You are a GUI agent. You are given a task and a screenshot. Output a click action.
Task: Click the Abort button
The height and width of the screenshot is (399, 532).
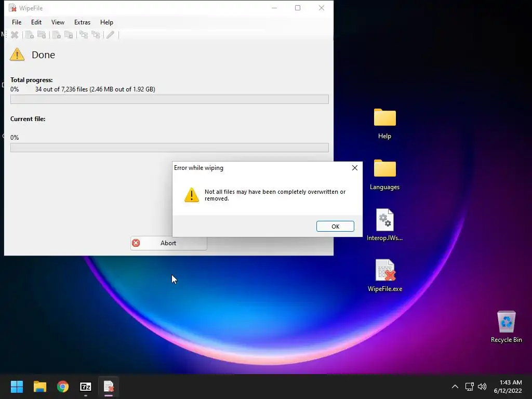(169, 243)
